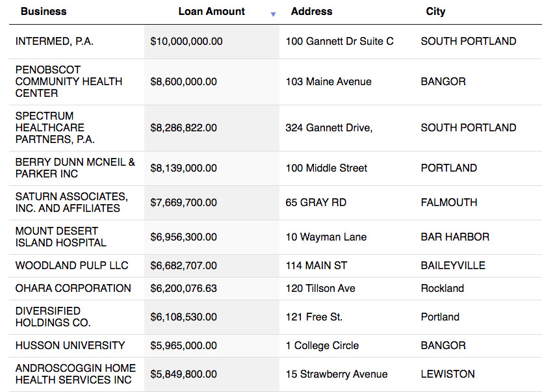Screen dimensions: 542x392
Task: Select Saturn Associates, Inc. and Affiliates
Action: point(71,203)
